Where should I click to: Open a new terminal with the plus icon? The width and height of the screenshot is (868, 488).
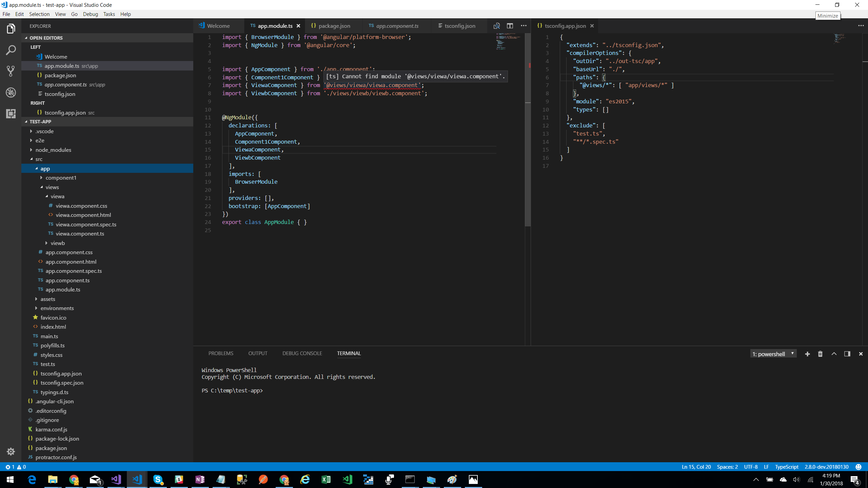coord(807,353)
